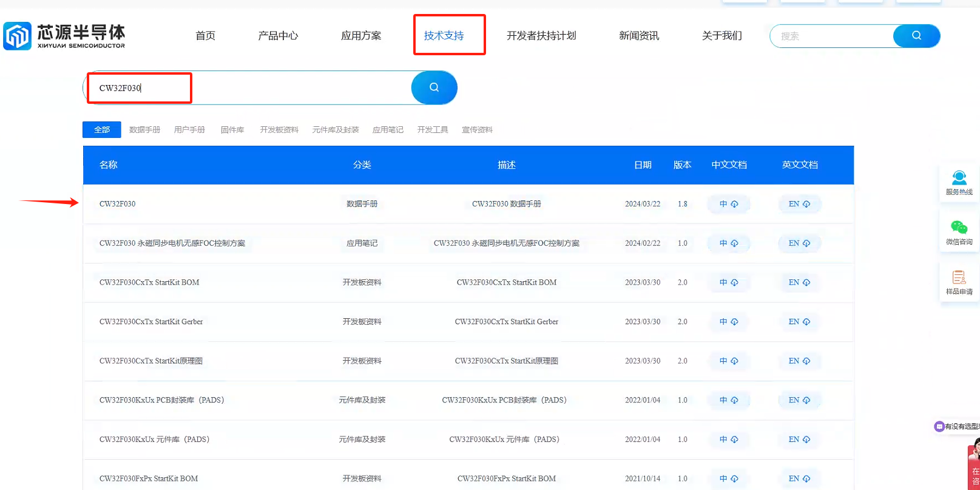
Task: Download Chinese CW32F030KxUx PCB封装库 file
Action: [729, 400]
